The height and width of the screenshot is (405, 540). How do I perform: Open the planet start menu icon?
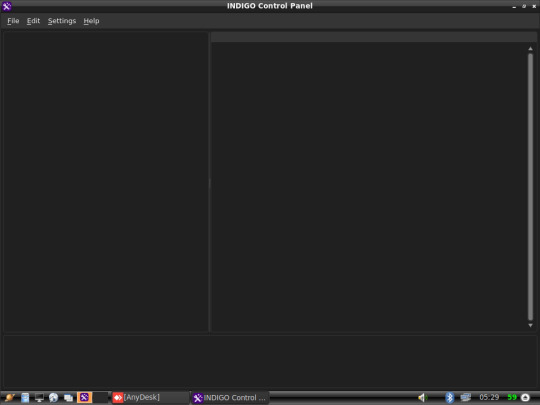(x=10, y=397)
